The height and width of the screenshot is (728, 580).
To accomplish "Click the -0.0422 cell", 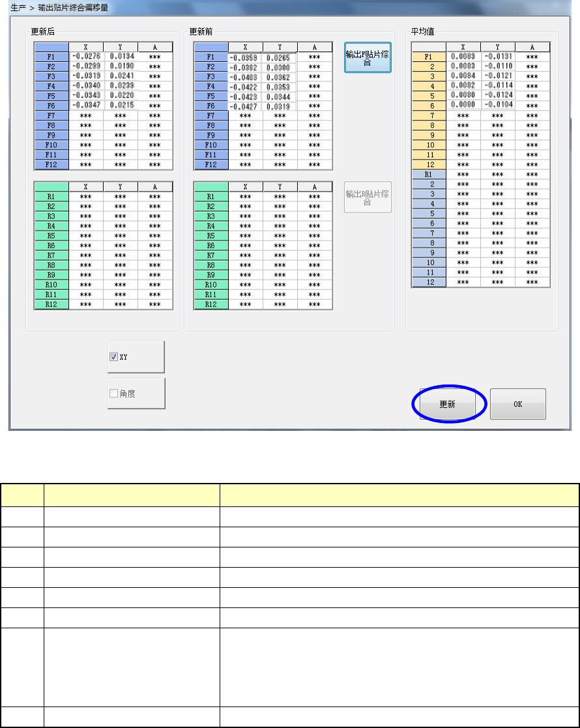I will coord(245,87).
